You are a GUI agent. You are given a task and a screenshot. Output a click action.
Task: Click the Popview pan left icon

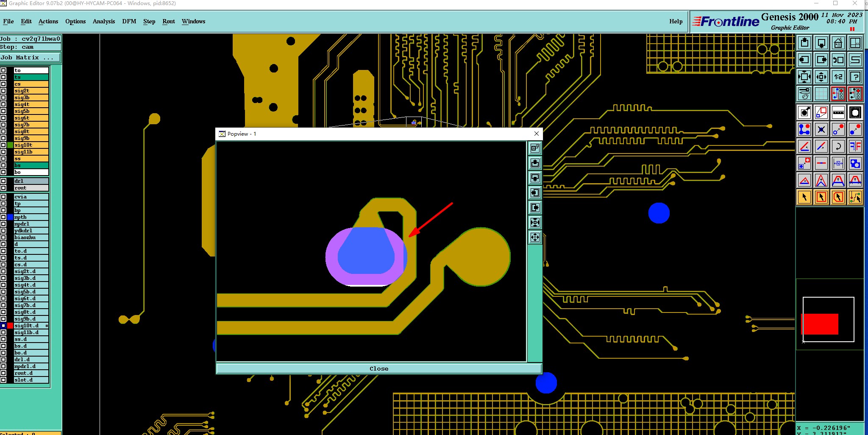point(535,193)
